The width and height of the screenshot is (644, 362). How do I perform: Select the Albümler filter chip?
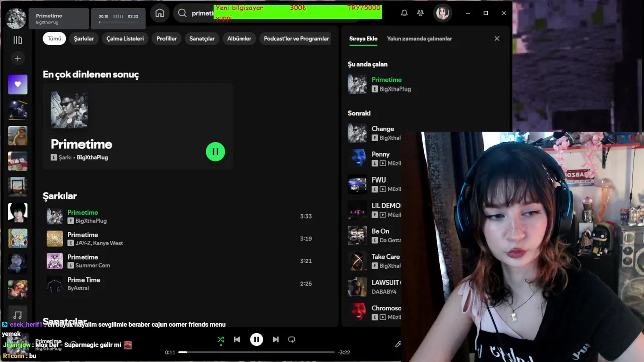(239, 38)
